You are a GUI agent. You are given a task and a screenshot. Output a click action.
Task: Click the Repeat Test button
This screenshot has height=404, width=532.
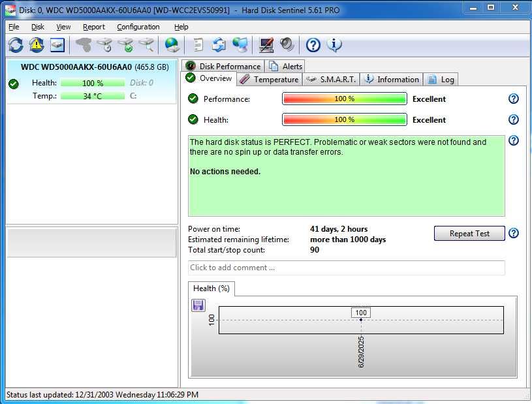(x=469, y=234)
